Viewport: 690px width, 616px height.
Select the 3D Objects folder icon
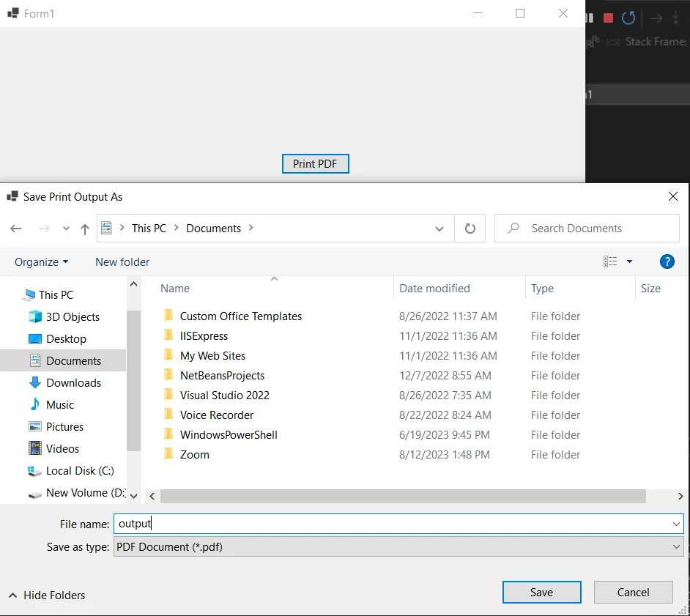click(35, 316)
